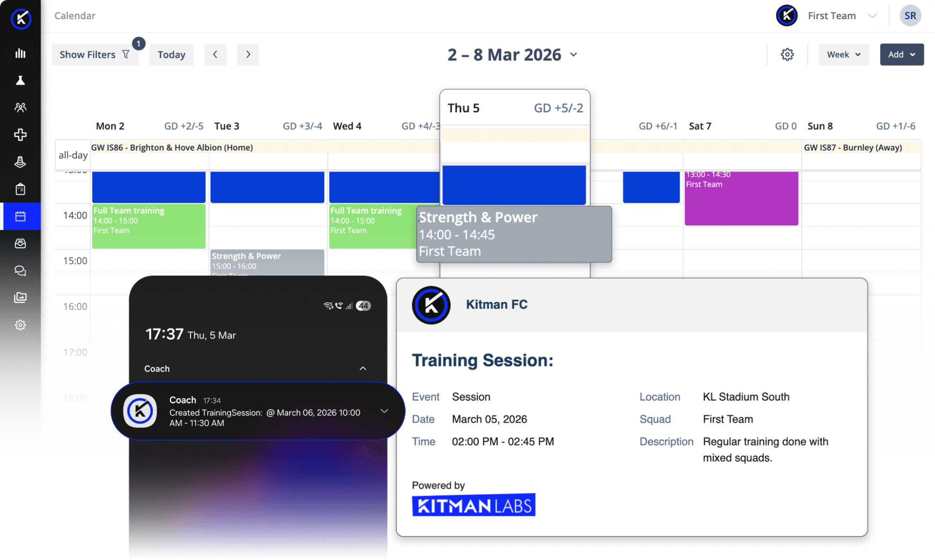Open the Add dropdown button
The height and width of the screenshot is (560, 935).
pyautogui.click(x=902, y=55)
